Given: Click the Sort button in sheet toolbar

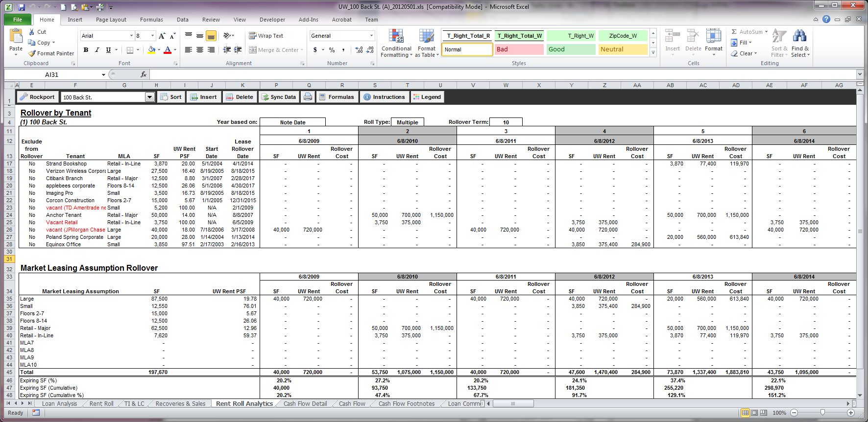Looking at the screenshot, I should [x=171, y=97].
